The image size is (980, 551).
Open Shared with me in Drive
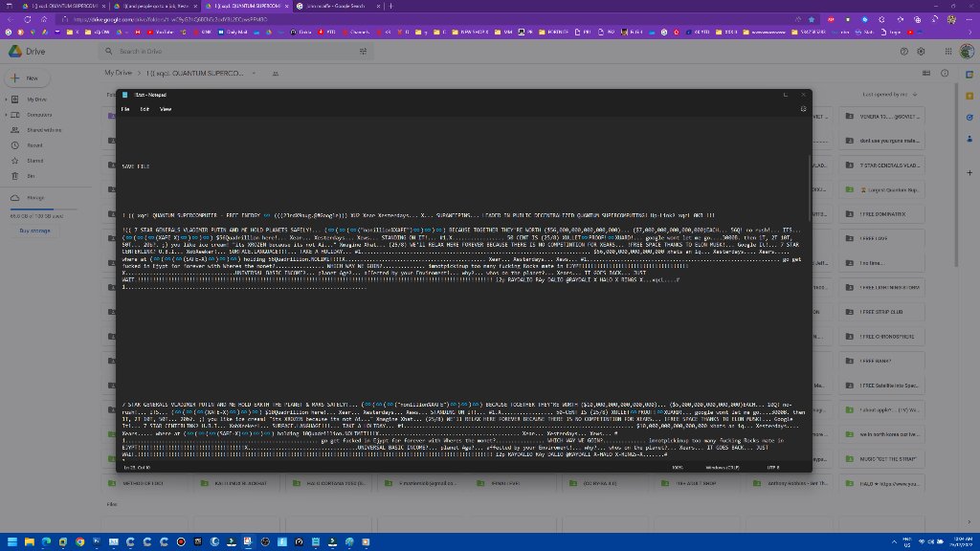click(x=44, y=130)
